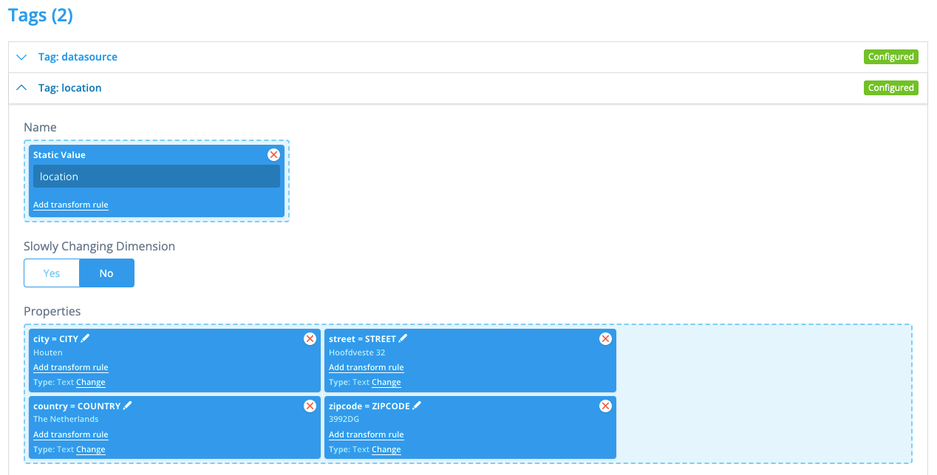Set Slowly Changing Dimension to Yes
This screenshot has width=937, height=475.
click(x=51, y=273)
